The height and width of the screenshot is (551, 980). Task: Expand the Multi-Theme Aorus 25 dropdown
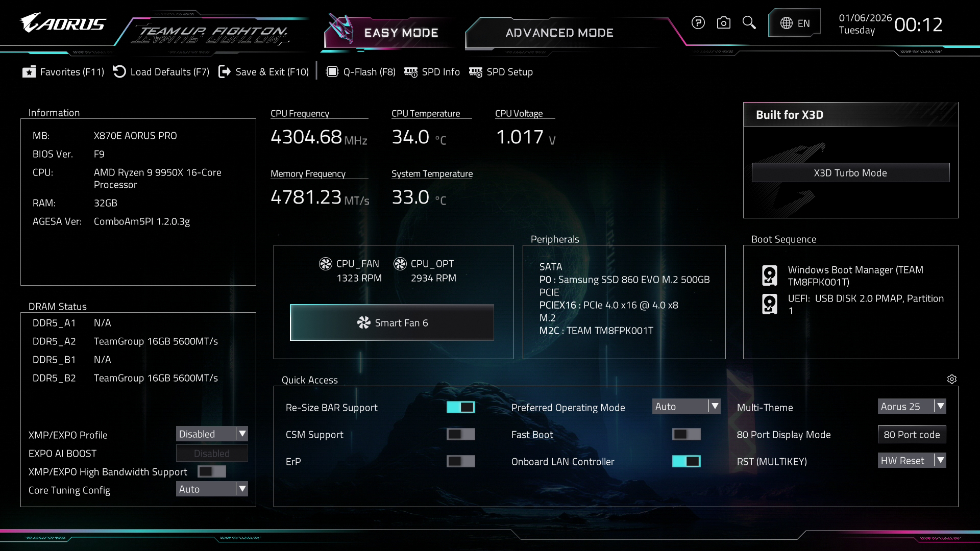[x=912, y=407]
